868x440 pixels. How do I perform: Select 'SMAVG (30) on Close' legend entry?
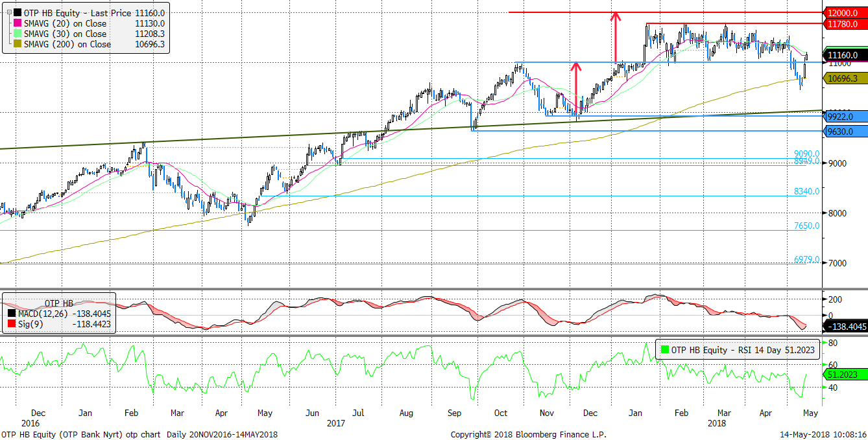pos(64,34)
